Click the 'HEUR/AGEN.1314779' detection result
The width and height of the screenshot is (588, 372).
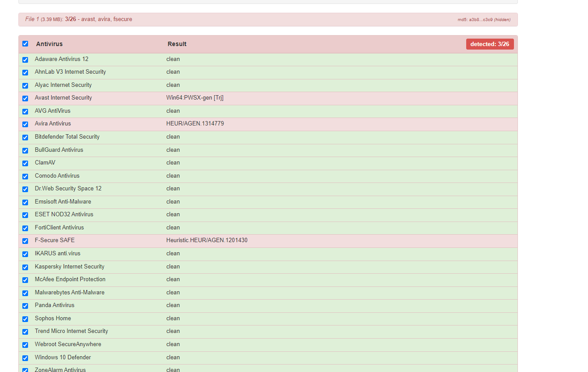pyautogui.click(x=195, y=124)
